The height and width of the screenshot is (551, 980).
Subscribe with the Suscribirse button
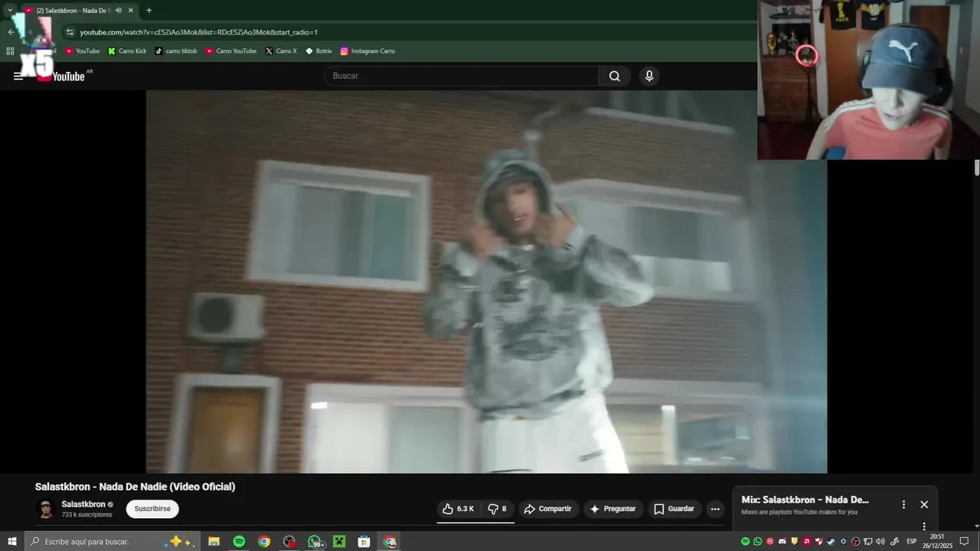point(152,509)
